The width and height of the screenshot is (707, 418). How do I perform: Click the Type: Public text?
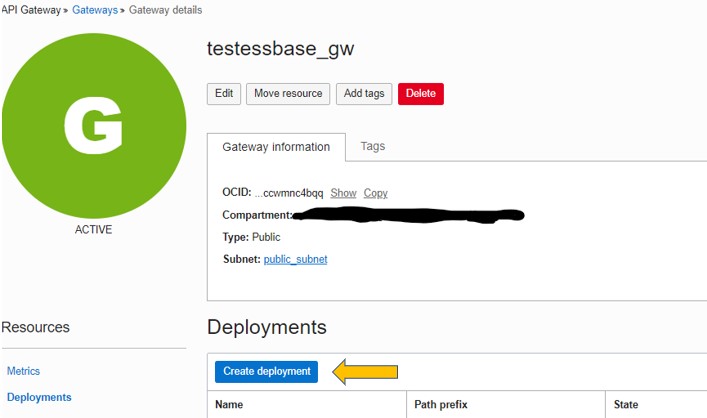pos(251,237)
